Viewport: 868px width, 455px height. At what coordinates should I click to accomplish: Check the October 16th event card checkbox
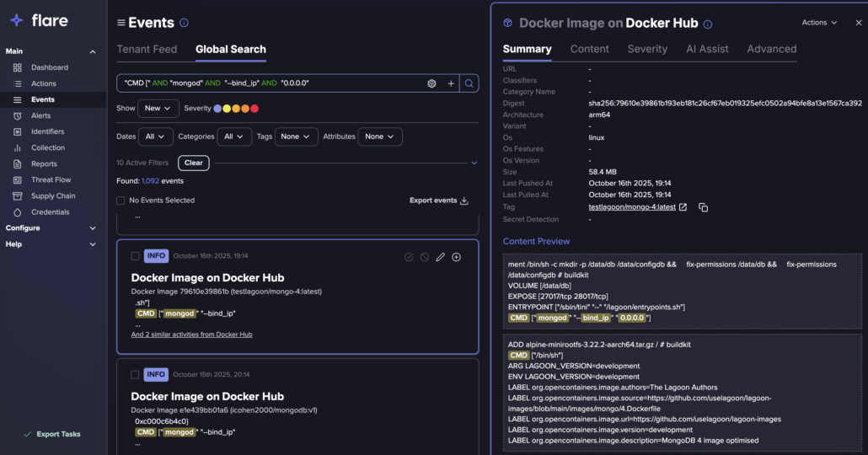point(136,256)
